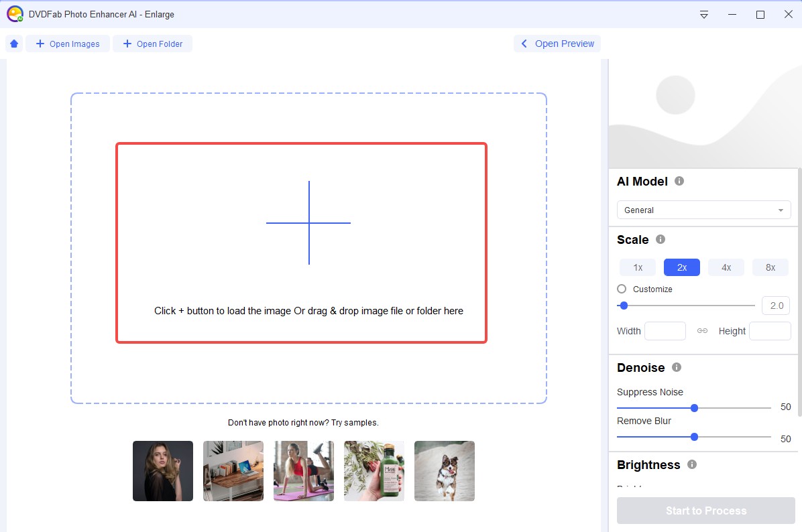This screenshot has width=802, height=532.
Task: Click the Open Images button
Action: pos(67,43)
